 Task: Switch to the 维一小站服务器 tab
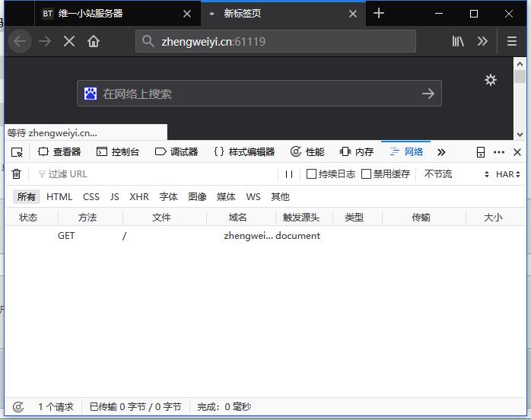[x=117, y=14]
